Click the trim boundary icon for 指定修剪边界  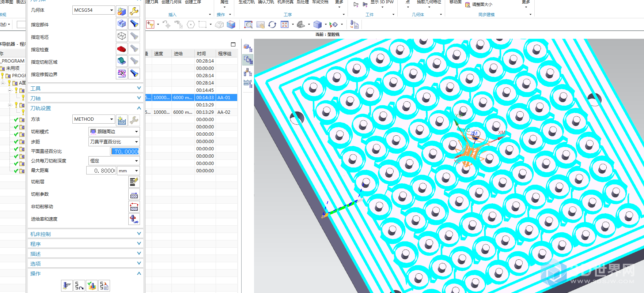point(122,74)
